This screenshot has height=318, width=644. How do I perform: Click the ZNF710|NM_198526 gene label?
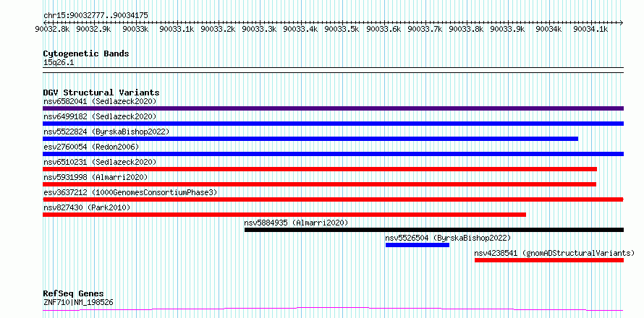coord(78,303)
